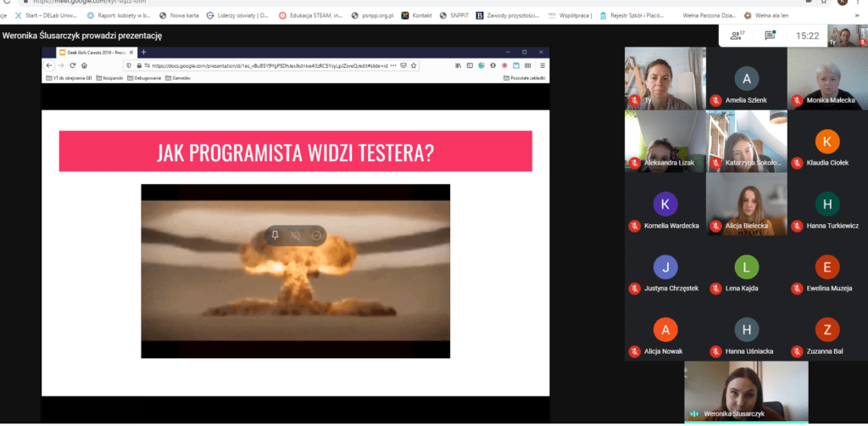Open the participants list showing 17 people
Screen dimensions: 868x426
[x=737, y=36]
